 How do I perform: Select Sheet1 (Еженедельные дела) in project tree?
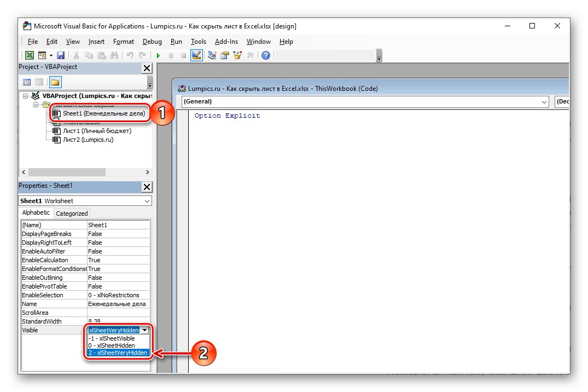[104, 113]
